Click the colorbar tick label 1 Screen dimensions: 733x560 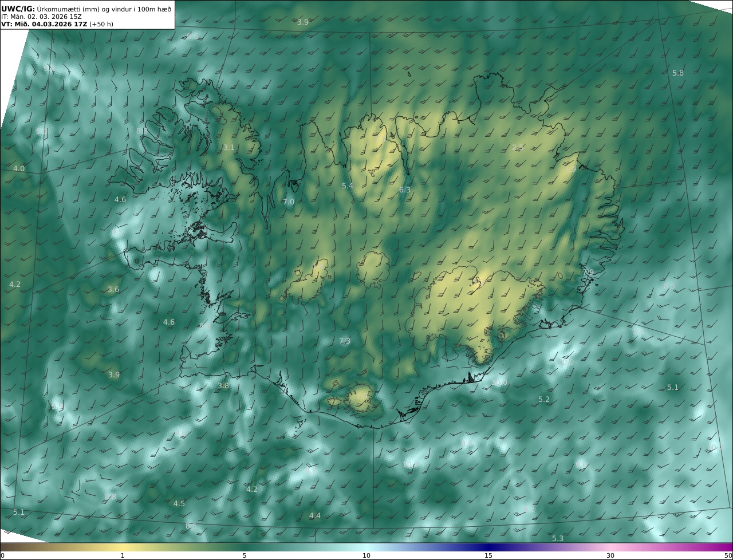(x=123, y=555)
